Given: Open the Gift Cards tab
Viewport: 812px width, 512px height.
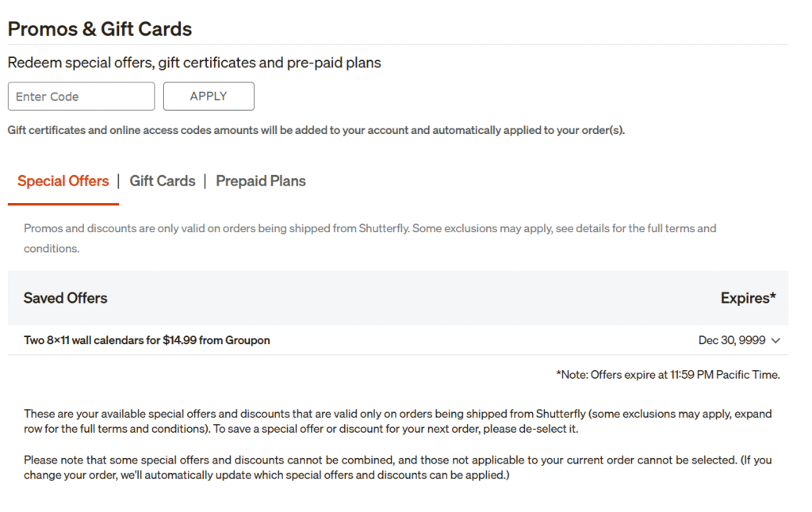Looking at the screenshot, I should point(162,181).
